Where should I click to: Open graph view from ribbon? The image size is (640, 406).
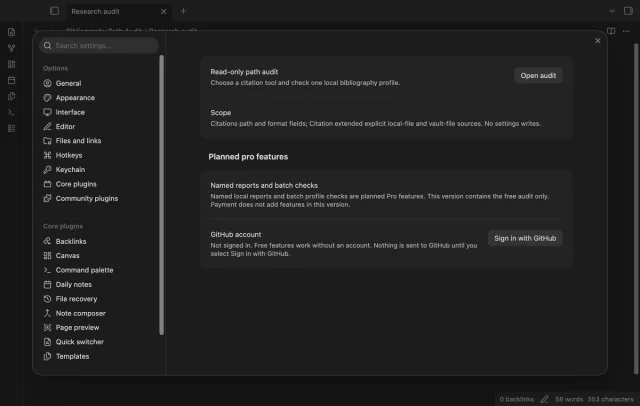(11, 48)
